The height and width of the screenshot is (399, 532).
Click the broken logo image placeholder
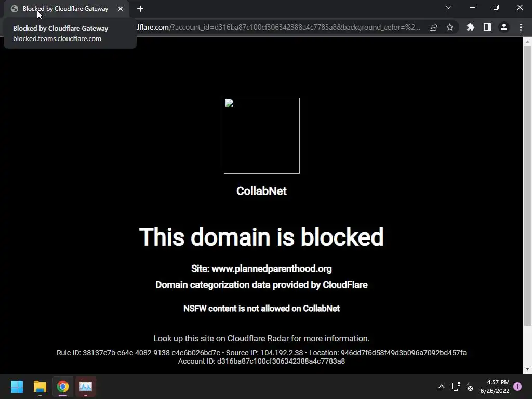[x=262, y=136]
